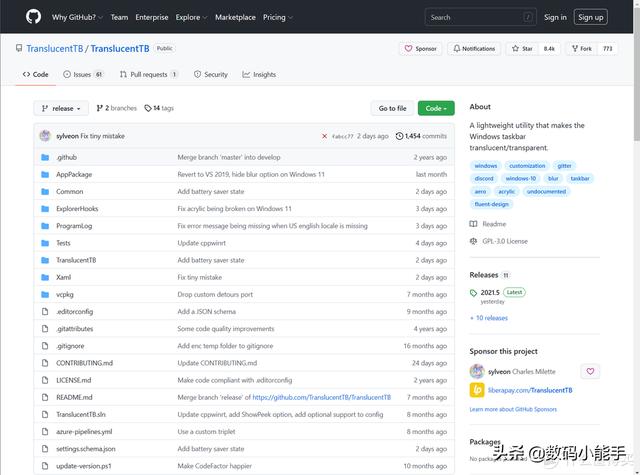
Task: Click the ExplorerHooks folder icon
Action: pyautogui.click(x=45, y=209)
